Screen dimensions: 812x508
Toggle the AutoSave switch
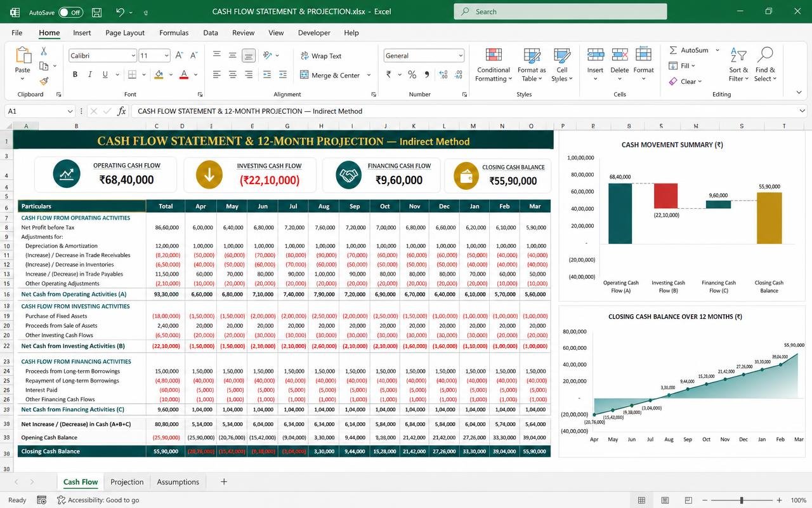coord(70,12)
